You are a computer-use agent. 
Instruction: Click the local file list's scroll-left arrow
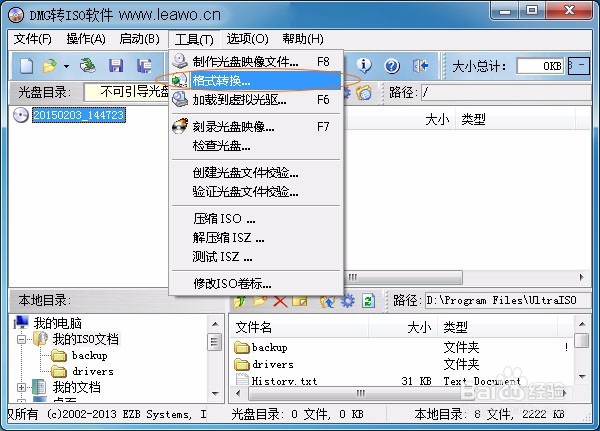click(x=238, y=393)
